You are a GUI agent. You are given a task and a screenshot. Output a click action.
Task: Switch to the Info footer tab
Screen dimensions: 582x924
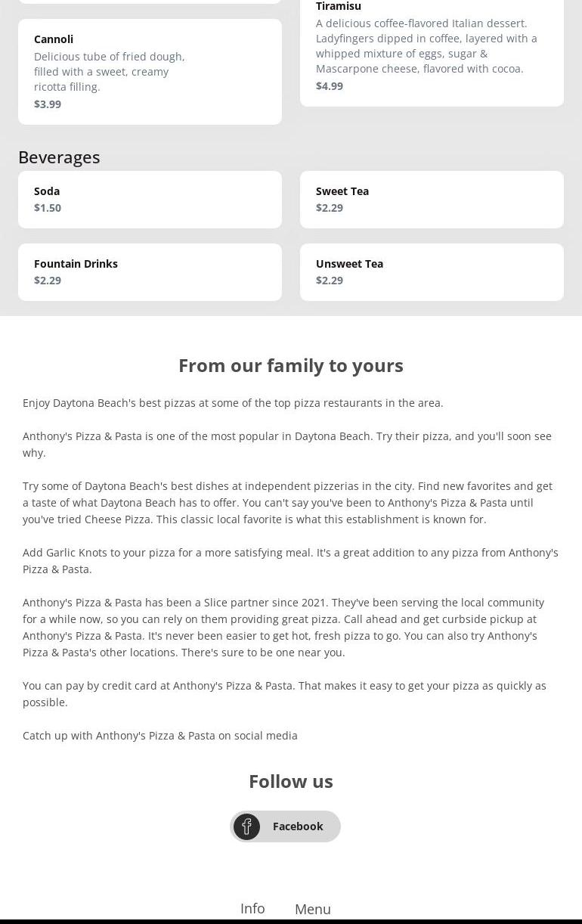[252, 908]
